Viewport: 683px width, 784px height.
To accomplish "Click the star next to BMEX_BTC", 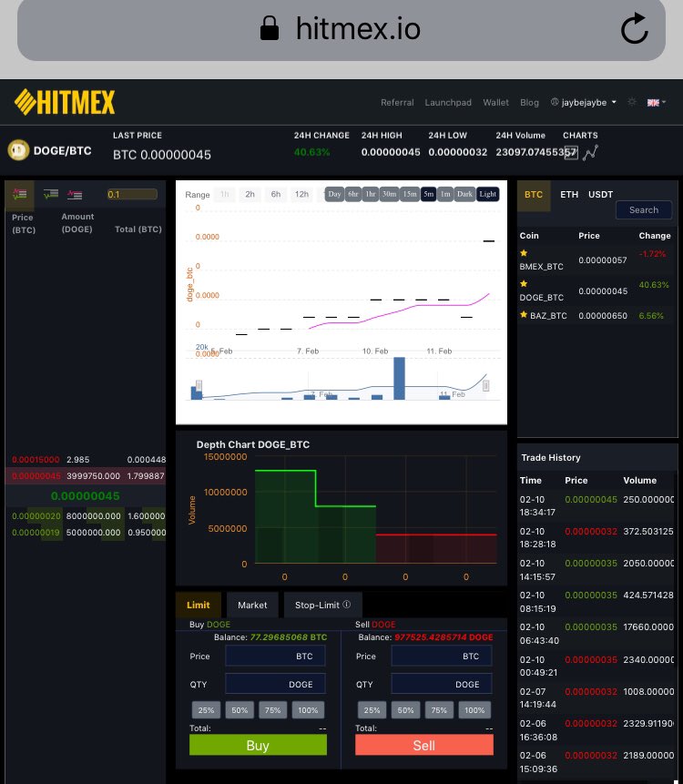I will coord(524,253).
